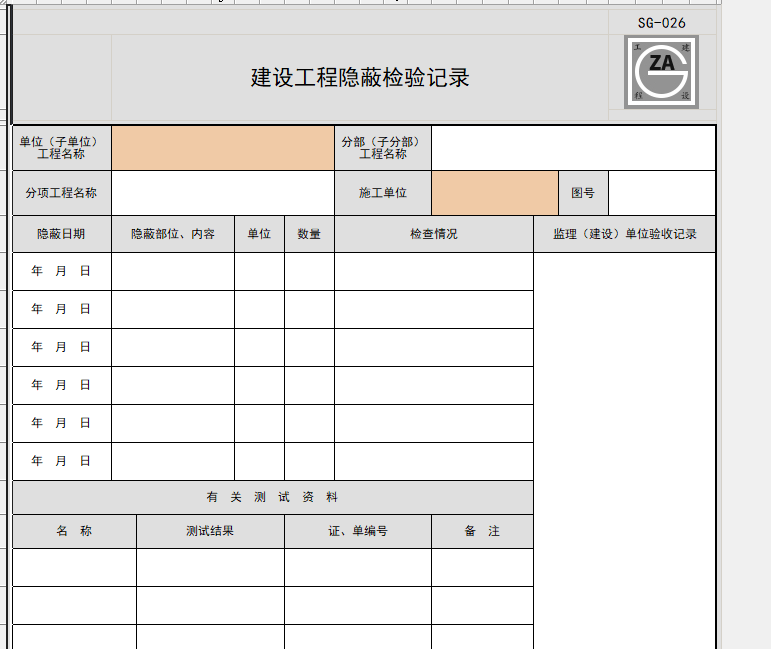Select first-row cell under 隐蔽部位、内容

point(173,271)
